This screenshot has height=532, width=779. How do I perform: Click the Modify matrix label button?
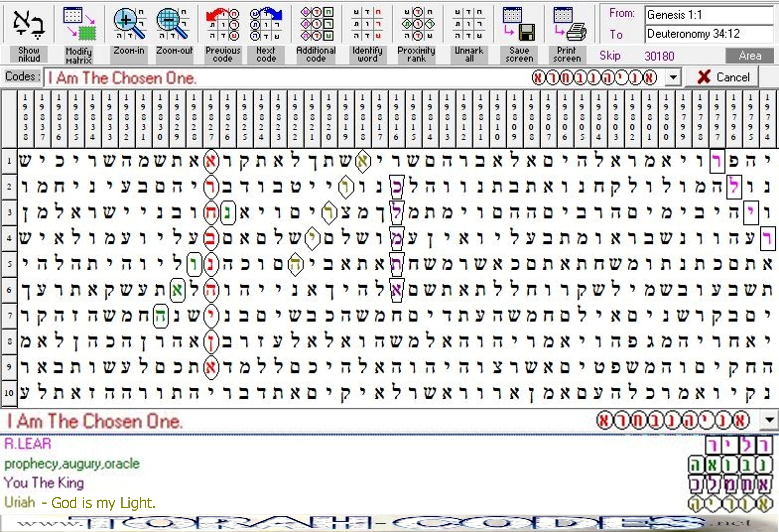[79, 55]
